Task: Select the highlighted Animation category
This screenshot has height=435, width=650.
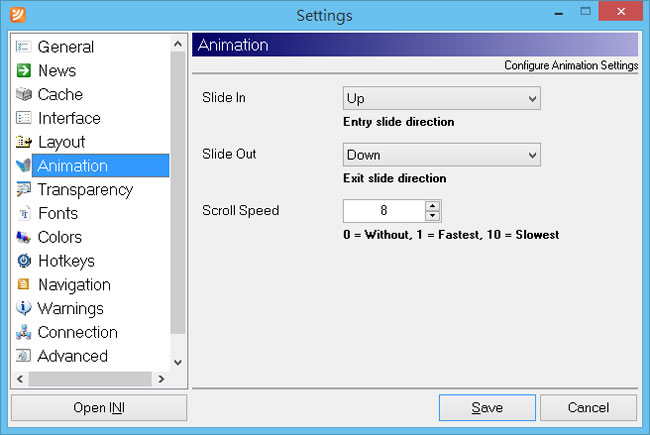Action: pos(100,165)
